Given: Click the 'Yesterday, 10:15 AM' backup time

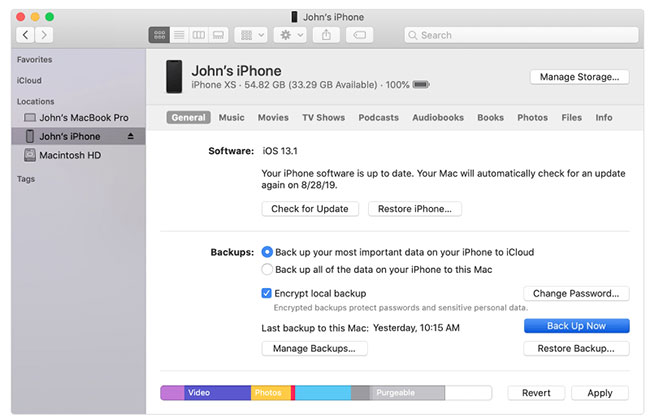Looking at the screenshot, I should [416, 328].
